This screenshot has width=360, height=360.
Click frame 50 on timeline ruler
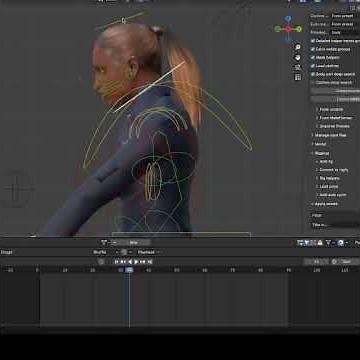(x=177, y=270)
